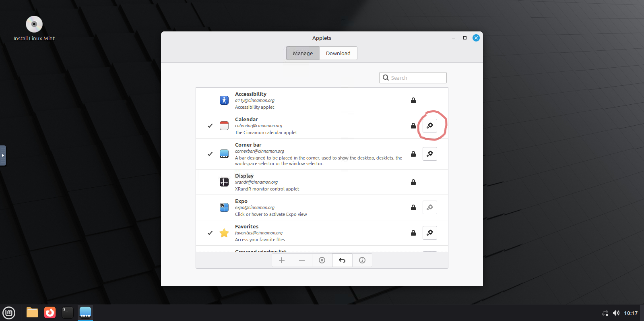Click the lock icon in Accessibility row
644x321 pixels.
pos(413,100)
